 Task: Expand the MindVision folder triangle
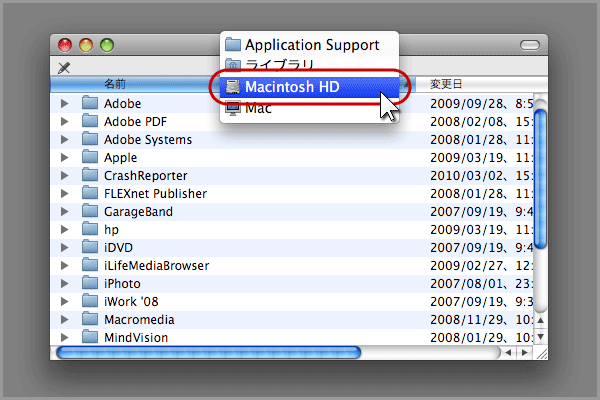tap(65, 337)
